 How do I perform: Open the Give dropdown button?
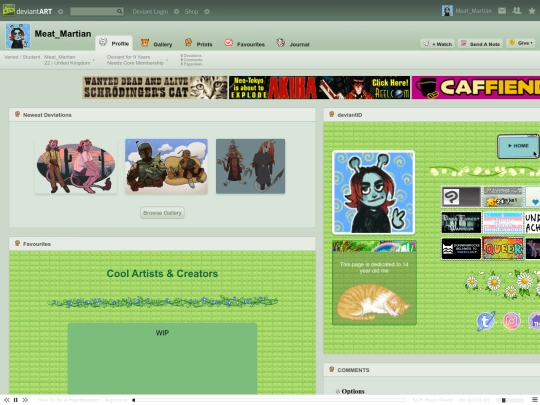click(521, 43)
